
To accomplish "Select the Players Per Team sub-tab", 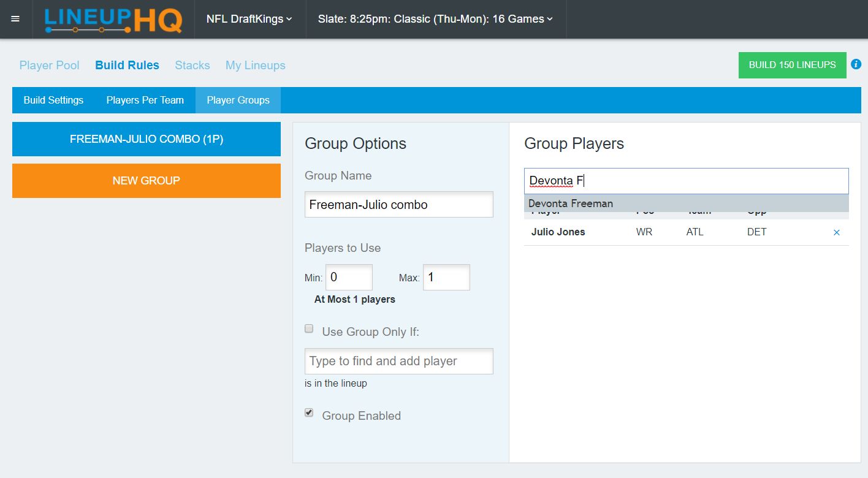I will pos(145,100).
